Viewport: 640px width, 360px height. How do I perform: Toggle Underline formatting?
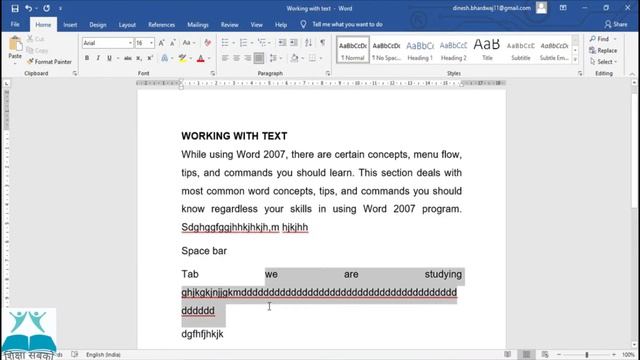[x=109, y=58]
